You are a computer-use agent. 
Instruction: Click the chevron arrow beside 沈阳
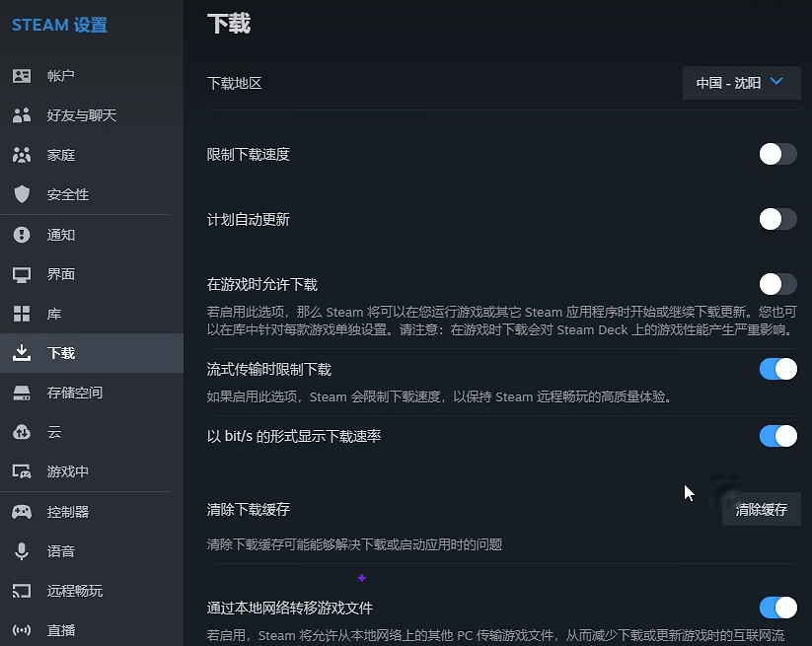click(x=776, y=82)
